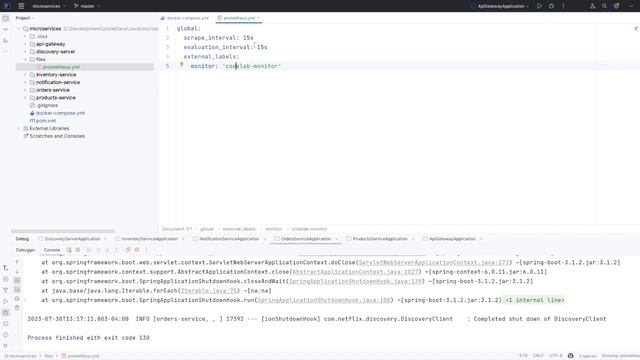Expand the '<1 internal line>' folded region

534,300
